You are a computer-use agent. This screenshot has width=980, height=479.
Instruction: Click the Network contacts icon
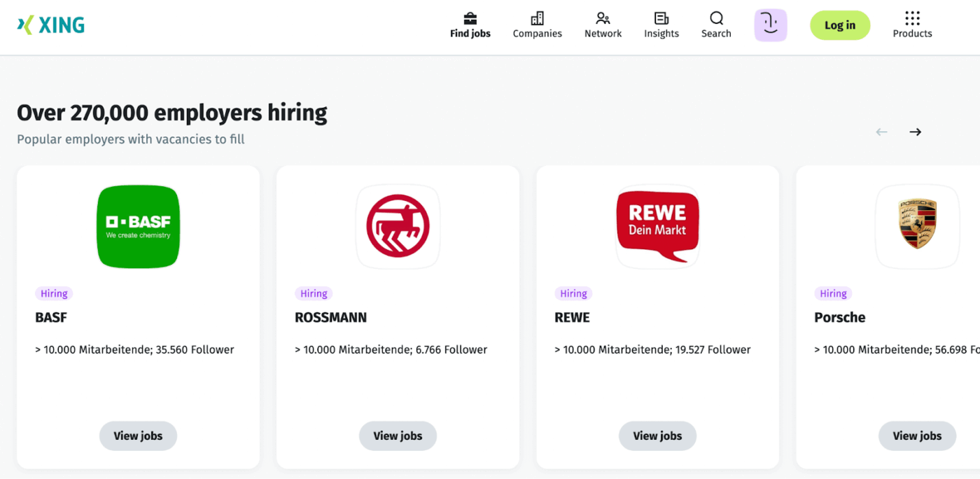click(603, 18)
